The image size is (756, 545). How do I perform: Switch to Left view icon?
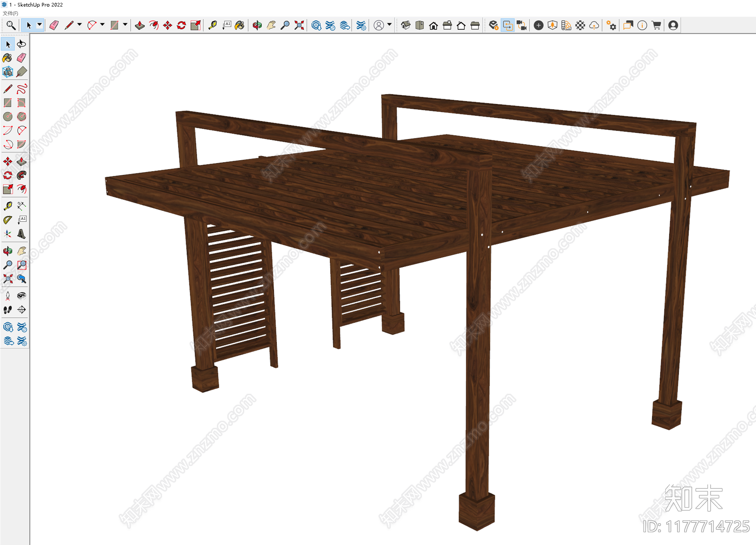[475, 25]
